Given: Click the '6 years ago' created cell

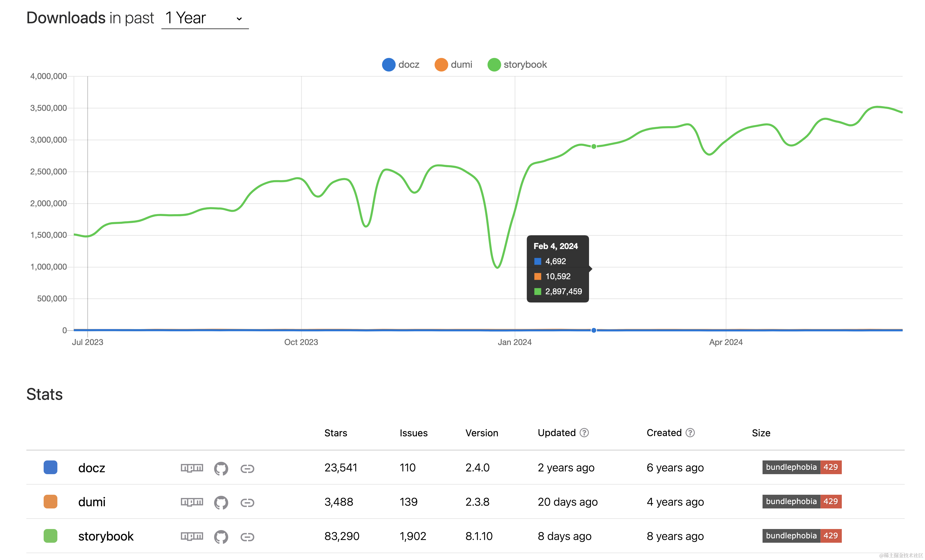Looking at the screenshot, I should (x=675, y=468).
